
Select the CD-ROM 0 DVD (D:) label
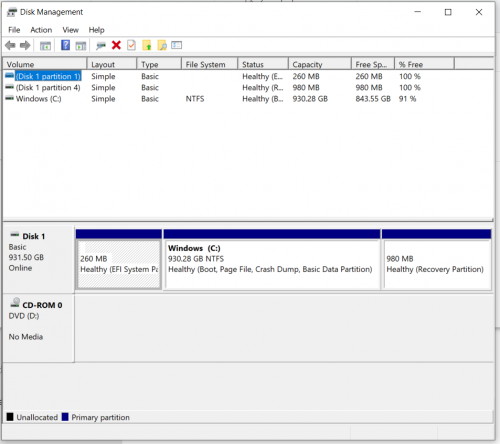click(38, 328)
